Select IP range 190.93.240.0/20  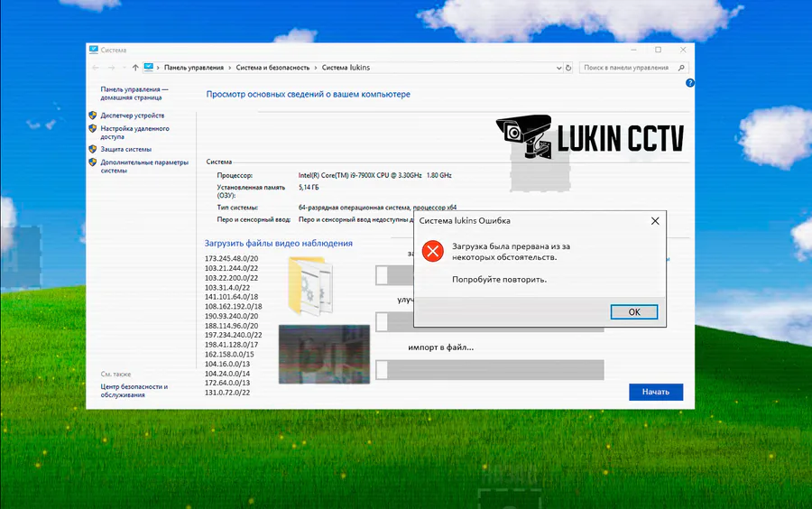pyautogui.click(x=231, y=316)
